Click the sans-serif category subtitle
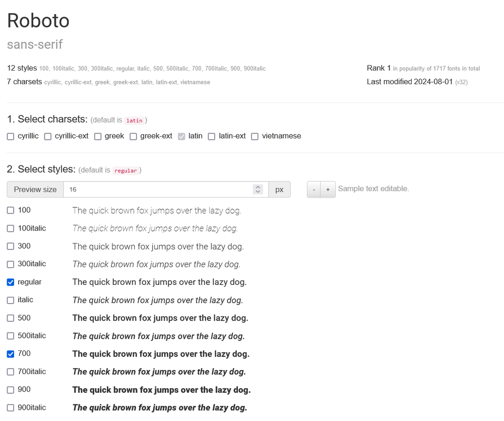 [35, 44]
